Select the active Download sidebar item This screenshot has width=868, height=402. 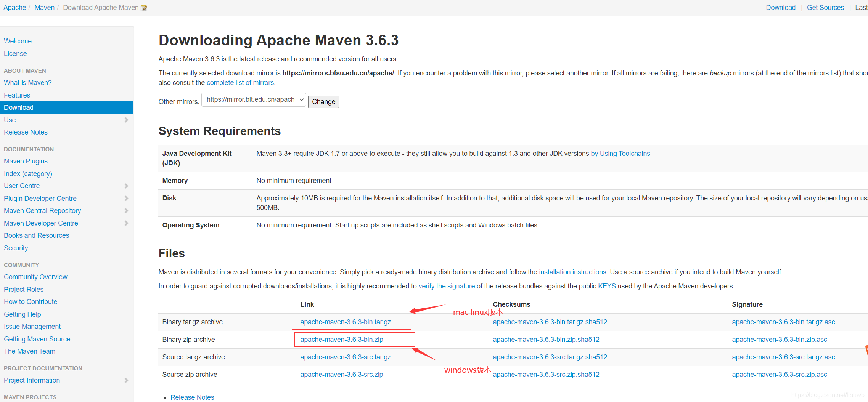click(67, 107)
